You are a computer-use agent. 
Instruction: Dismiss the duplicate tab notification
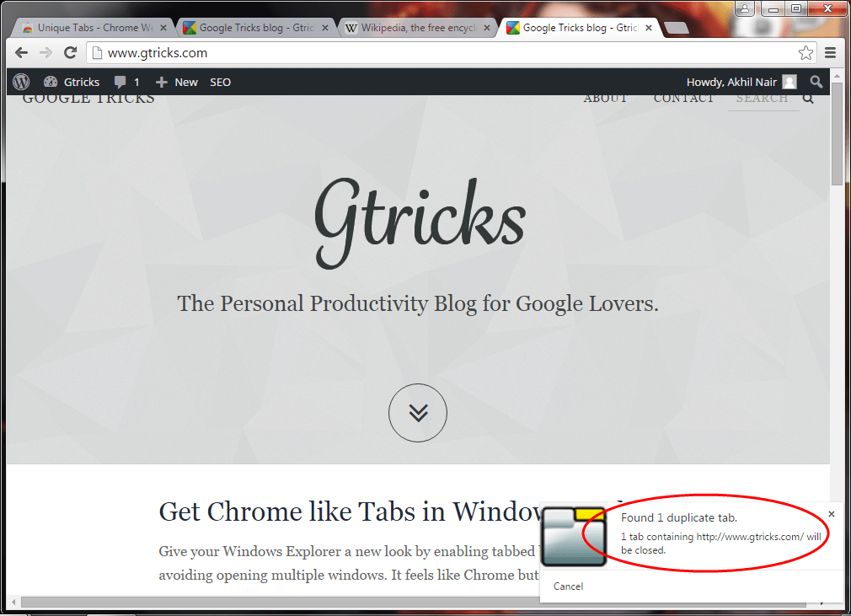point(832,514)
